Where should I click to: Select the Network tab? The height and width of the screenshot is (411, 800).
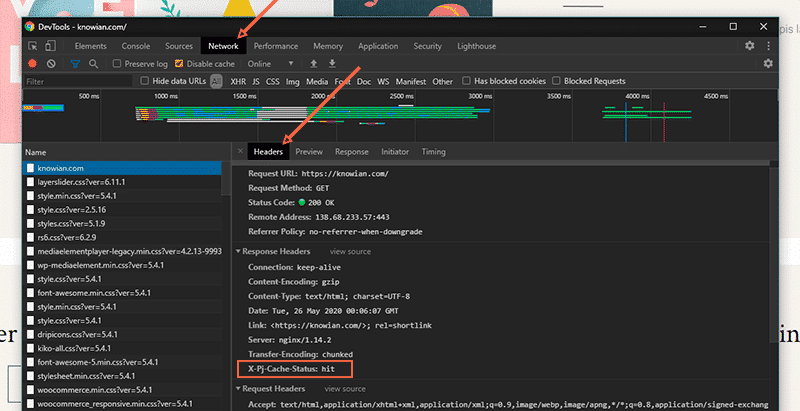(223, 46)
